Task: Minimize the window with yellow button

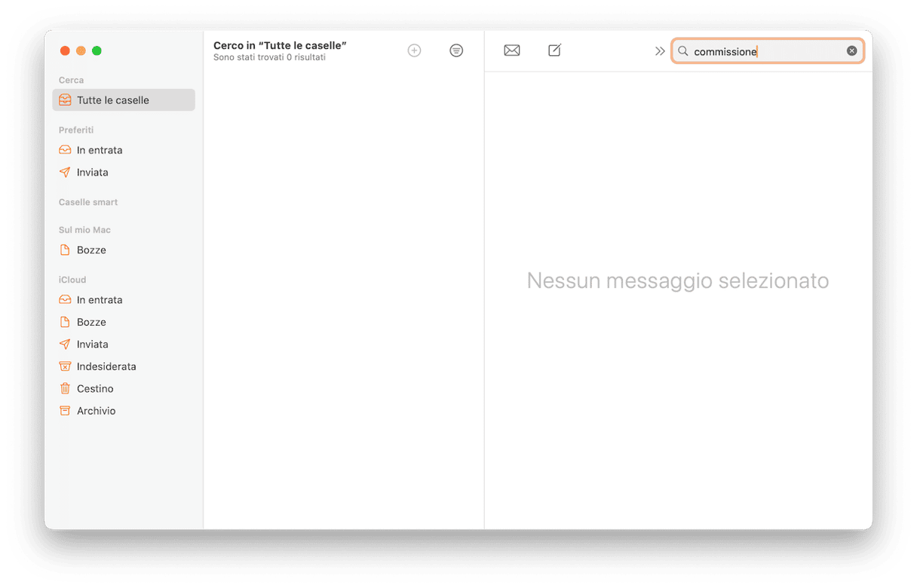Action: pyautogui.click(x=81, y=51)
